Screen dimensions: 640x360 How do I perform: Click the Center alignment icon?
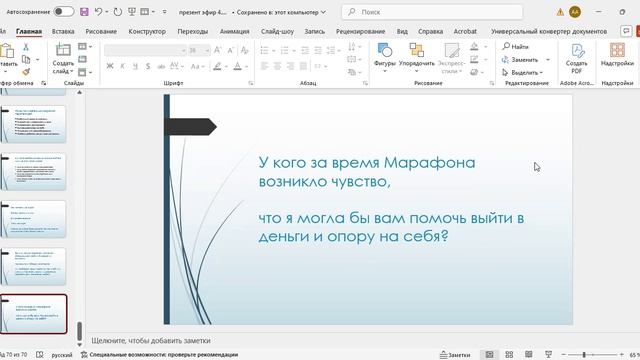(277, 66)
